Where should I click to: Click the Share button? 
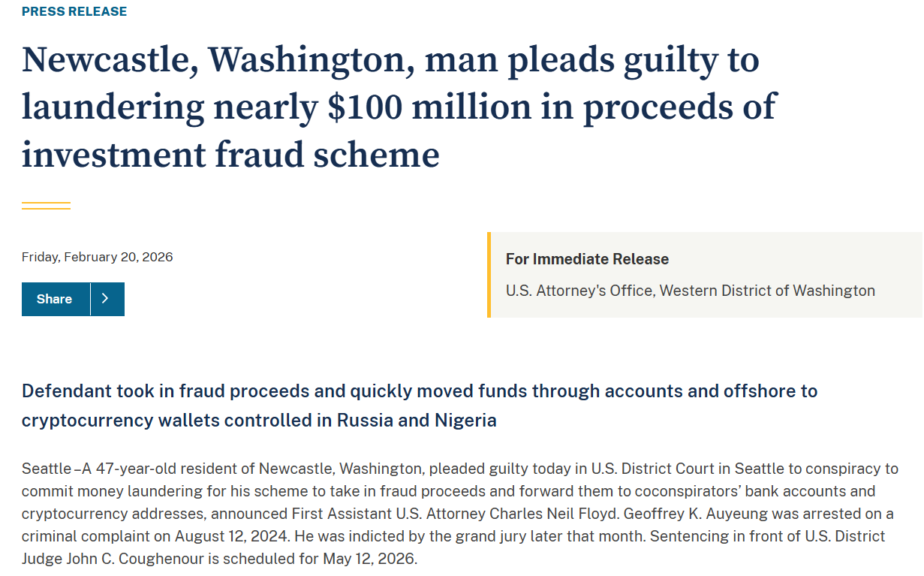pyautogui.click(x=55, y=299)
